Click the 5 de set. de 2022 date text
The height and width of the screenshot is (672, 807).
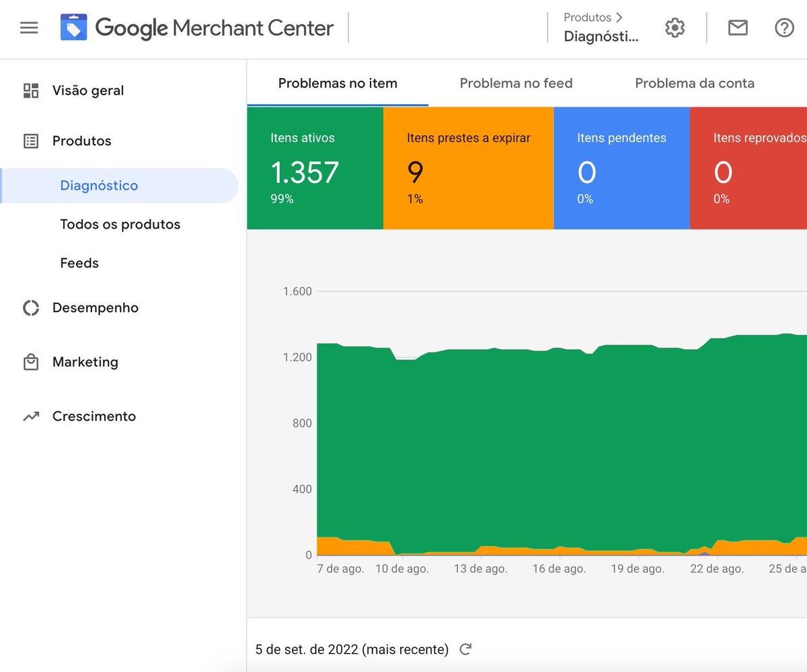coord(352,650)
